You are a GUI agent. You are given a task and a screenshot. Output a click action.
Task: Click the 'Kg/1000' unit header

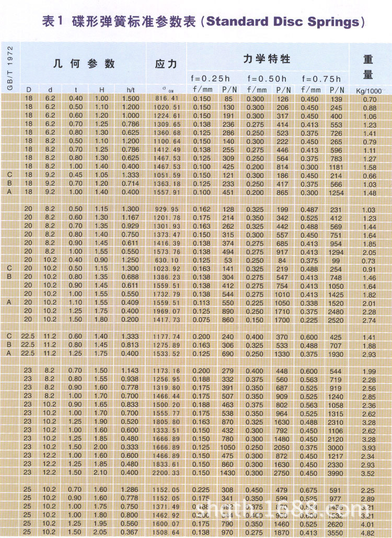click(x=368, y=90)
